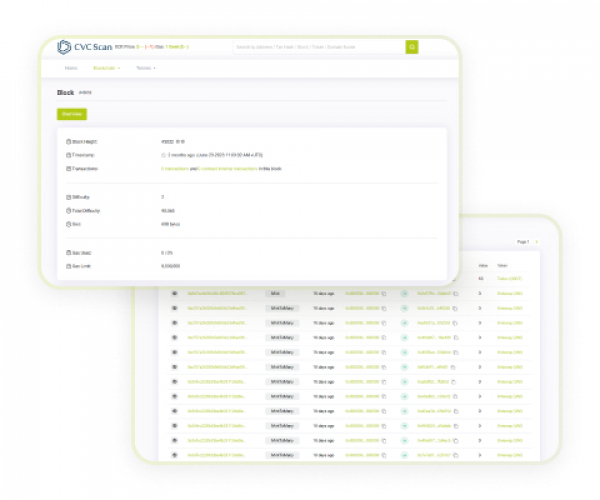
Task: Click the Mint method badge
Action: pyautogui.click(x=275, y=293)
